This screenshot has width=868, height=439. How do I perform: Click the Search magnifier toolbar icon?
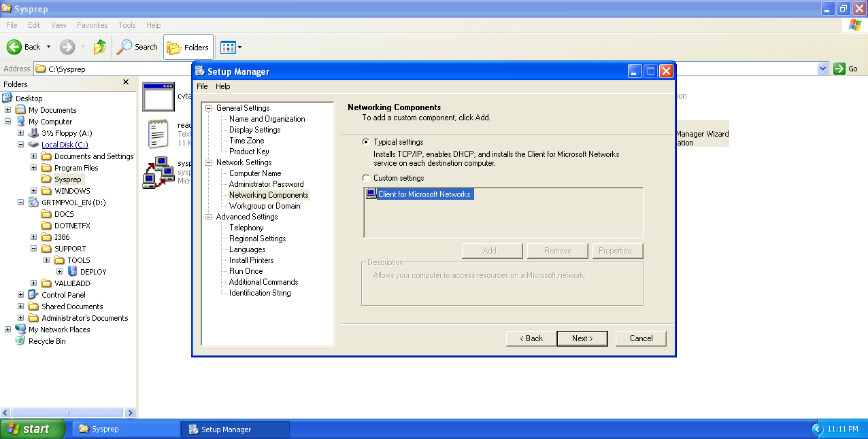(124, 47)
